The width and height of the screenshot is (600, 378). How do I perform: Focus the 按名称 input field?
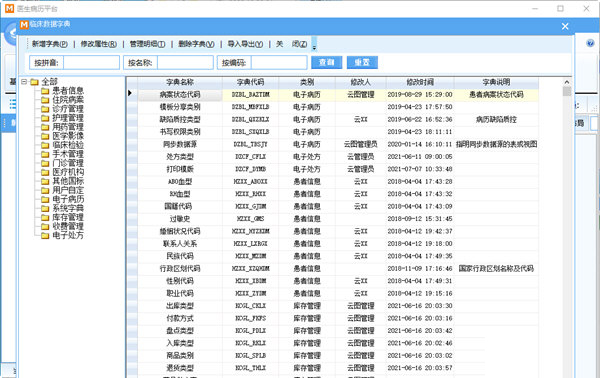pos(185,62)
